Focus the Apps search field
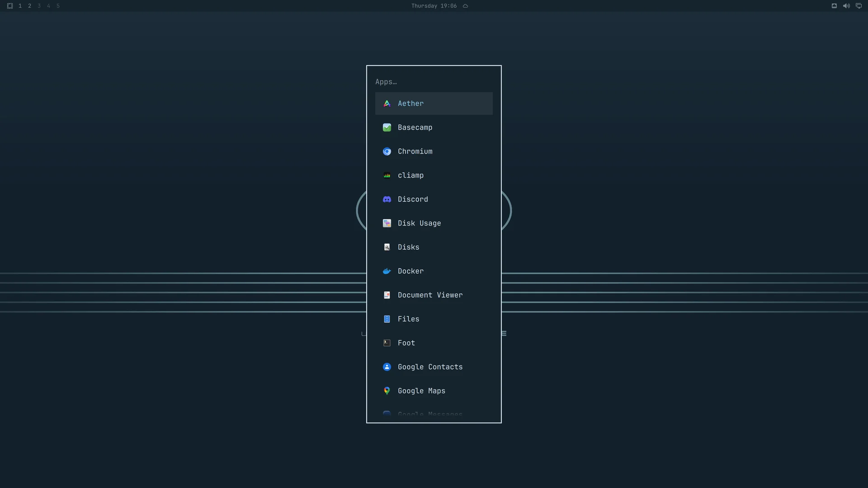This screenshot has width=868, height=488. tap(434, 82)
